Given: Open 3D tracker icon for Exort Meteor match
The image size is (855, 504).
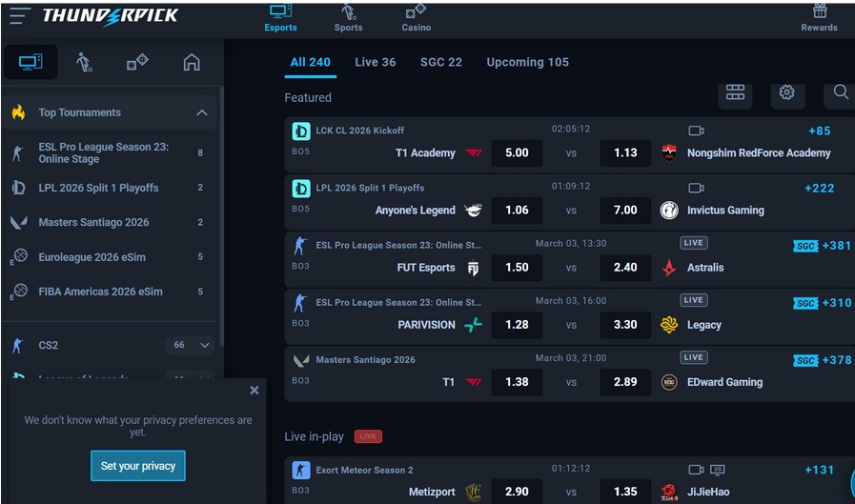Looking at the screenshot, I should click(x=718, y=470).
